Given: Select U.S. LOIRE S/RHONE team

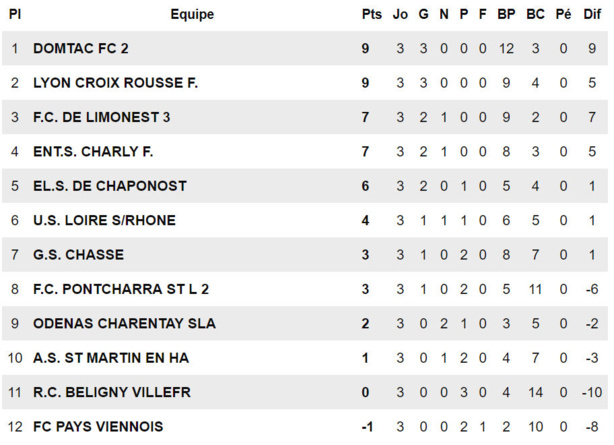Looking at the screenshot, I should click(104, 220).
